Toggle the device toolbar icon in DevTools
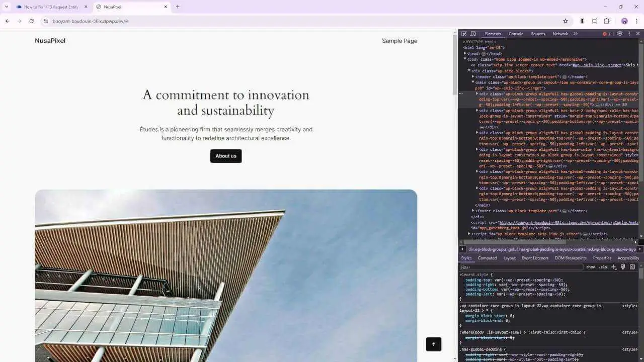The width and height of the screenshot is (644, 362). coord(473,34)
